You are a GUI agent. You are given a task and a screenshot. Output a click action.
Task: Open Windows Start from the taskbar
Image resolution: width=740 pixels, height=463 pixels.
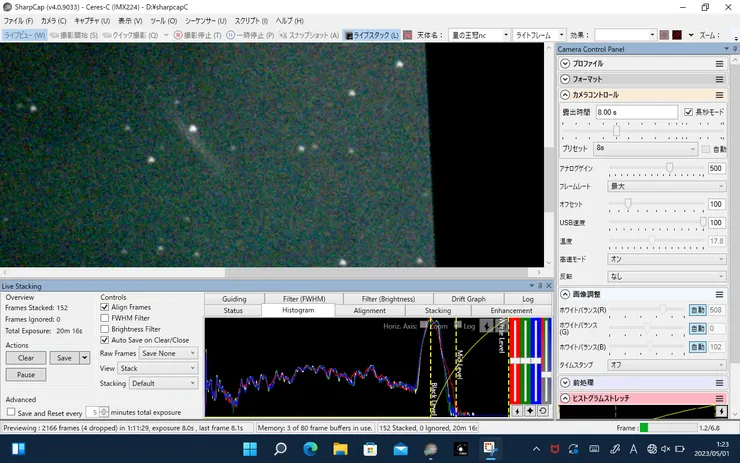250,449
